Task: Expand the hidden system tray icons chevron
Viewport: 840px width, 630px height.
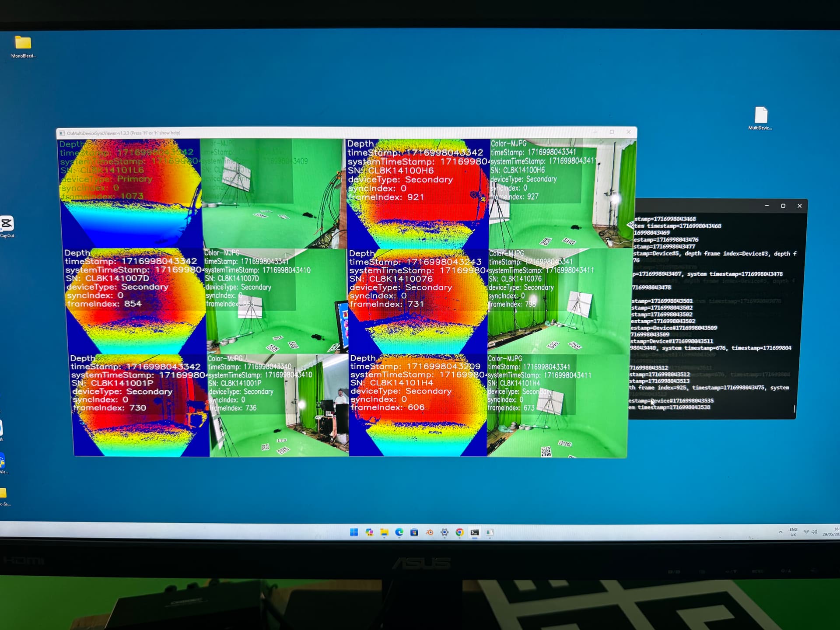Action: 780,532
